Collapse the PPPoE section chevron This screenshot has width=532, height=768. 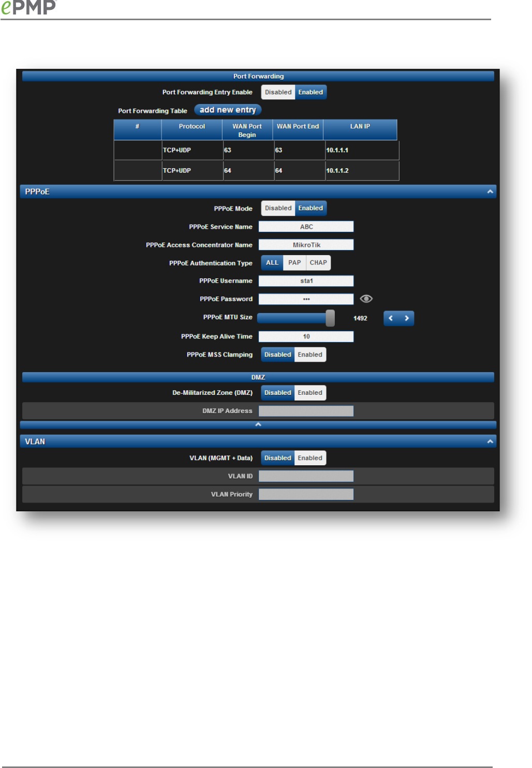coord(490,191)
